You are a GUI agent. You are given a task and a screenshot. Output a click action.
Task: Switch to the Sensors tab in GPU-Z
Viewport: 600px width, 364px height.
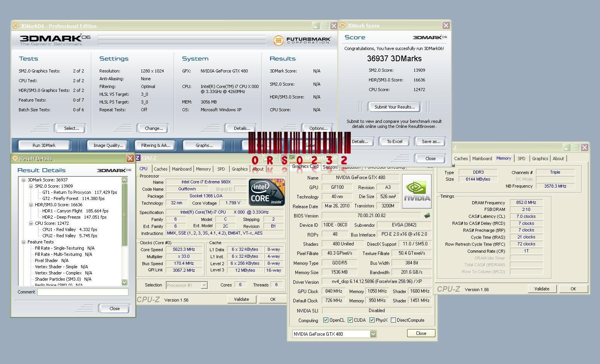click(x=330, y=167)
